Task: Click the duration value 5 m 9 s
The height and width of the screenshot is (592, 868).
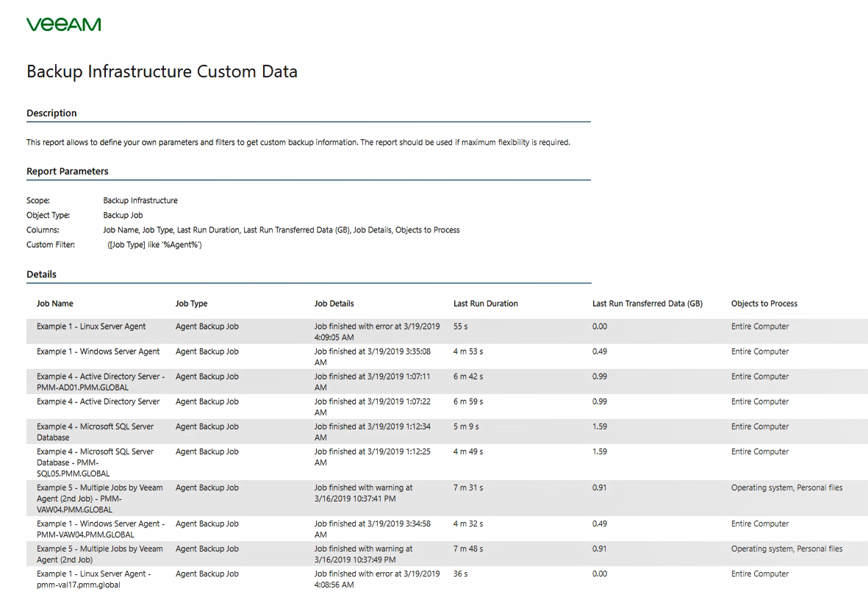Action: pyautogui.click(x=466, y=427)
